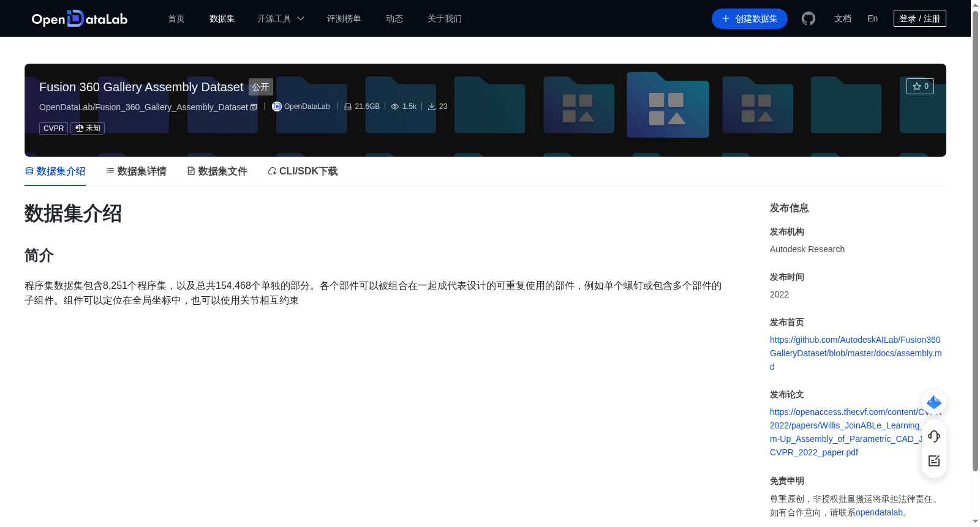This screenshot has width=980, height=527.
Task: Copy dataset path with the copy icon
Action: coord(254,107)
